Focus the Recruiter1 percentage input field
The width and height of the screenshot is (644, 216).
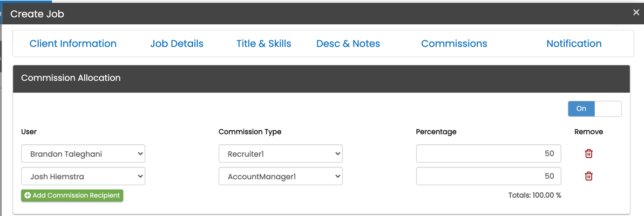(x=488, y=154)
